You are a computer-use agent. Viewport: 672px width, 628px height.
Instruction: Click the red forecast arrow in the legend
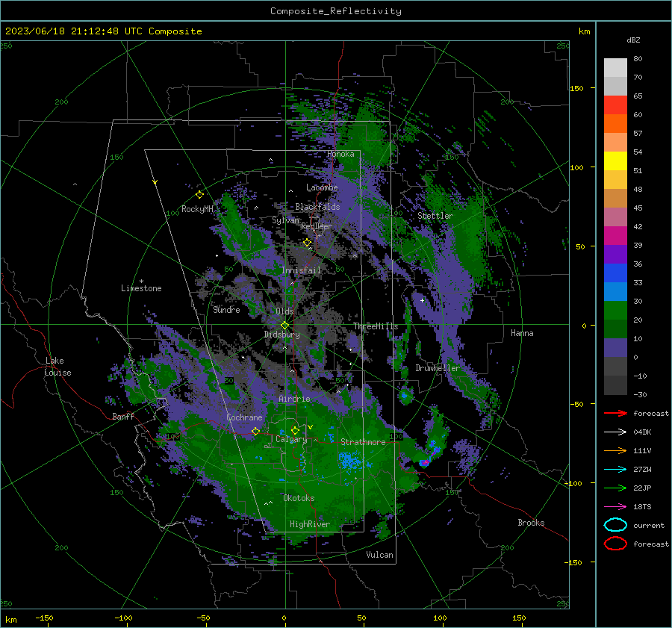coord(615,413)
